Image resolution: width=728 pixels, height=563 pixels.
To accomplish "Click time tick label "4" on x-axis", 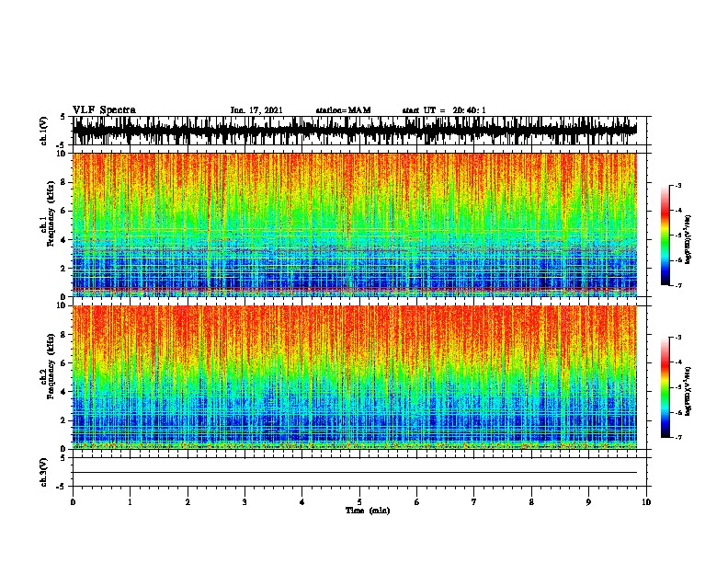I will 302,502.
